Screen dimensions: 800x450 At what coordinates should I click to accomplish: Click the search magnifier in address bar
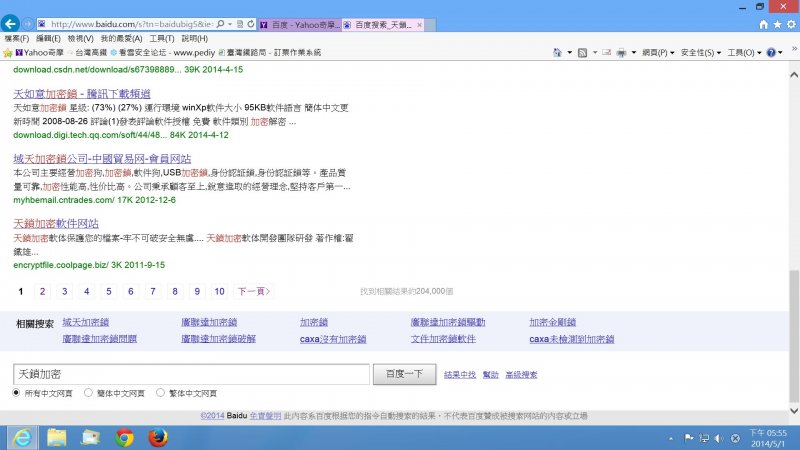coord(220,24)
